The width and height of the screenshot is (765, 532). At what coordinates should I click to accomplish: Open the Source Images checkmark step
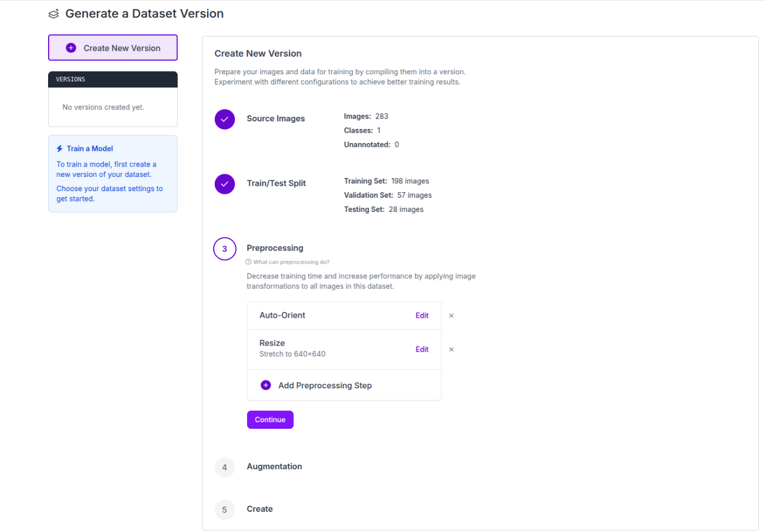click(225, 119)
